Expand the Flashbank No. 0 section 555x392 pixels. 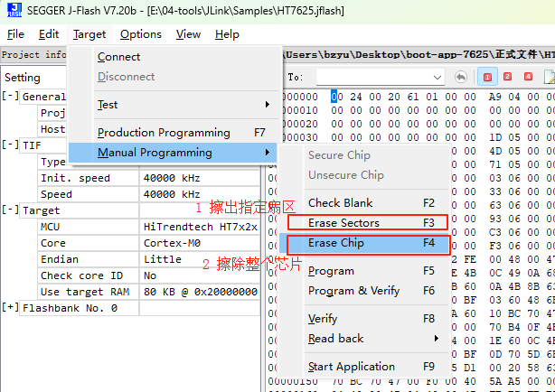[x=10, y=307]
